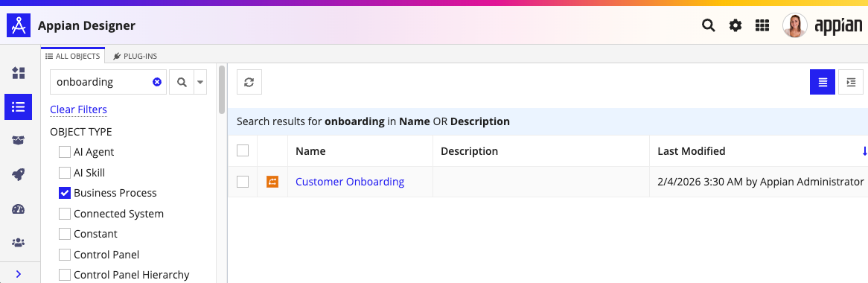
Task: Check the Constant object type
Action: tap(65, 235)
